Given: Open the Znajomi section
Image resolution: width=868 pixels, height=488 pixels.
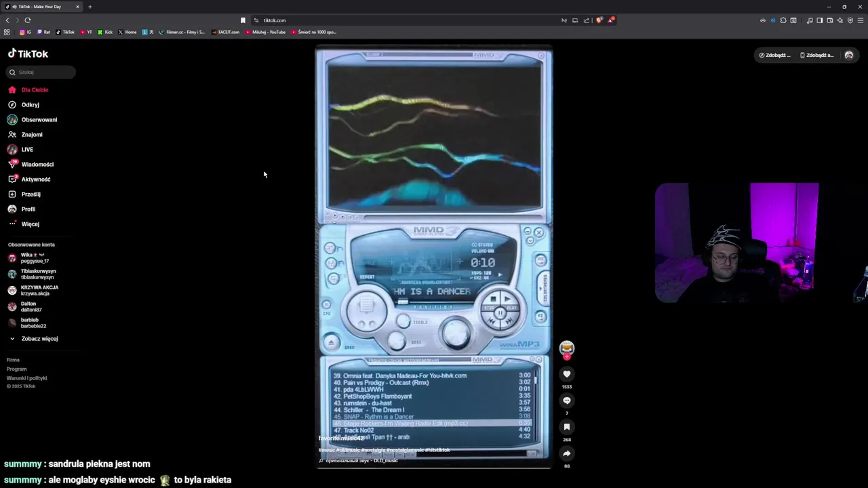Looking at the screenshot, I should [x=26, y=134].
